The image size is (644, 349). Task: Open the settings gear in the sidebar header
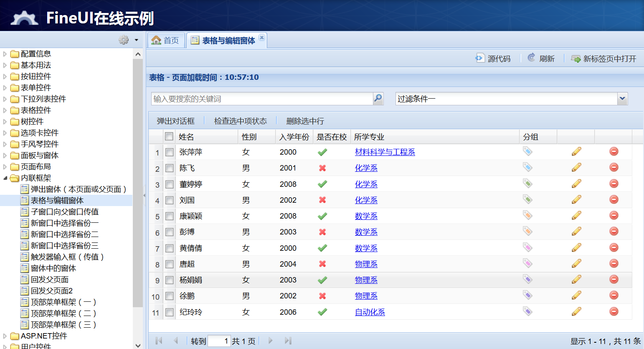(x=124, y=40)
